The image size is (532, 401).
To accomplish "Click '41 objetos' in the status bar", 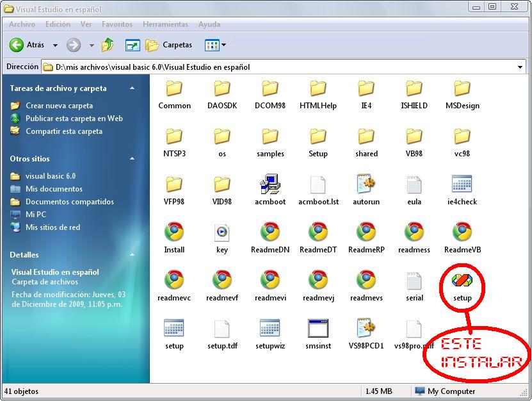I will [21, 391].
